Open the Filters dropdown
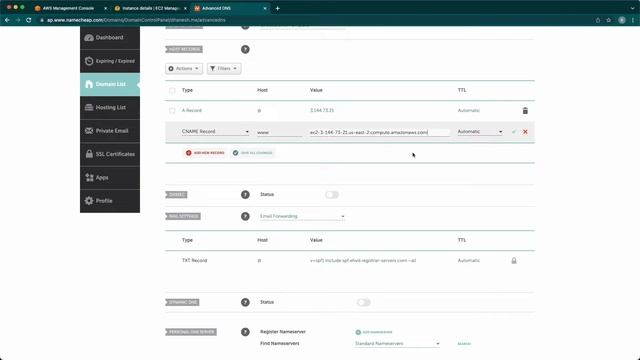This screenshot has height=360, width=640. [x=224, y=69]
